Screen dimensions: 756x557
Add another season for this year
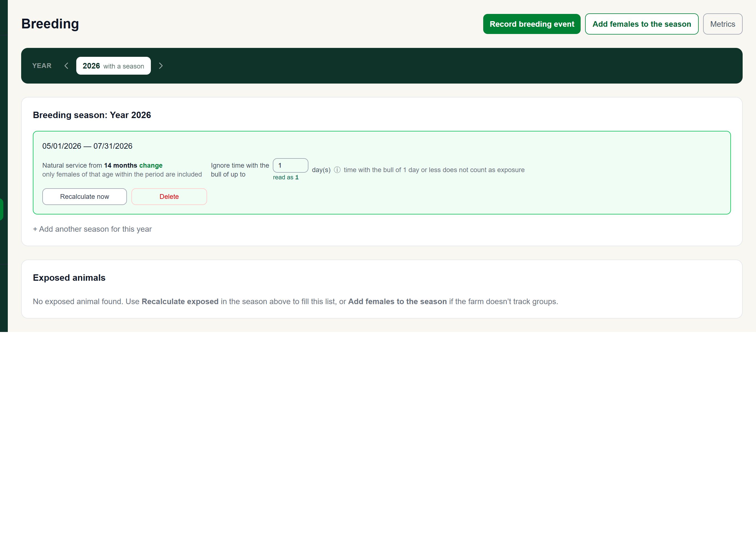92,229
